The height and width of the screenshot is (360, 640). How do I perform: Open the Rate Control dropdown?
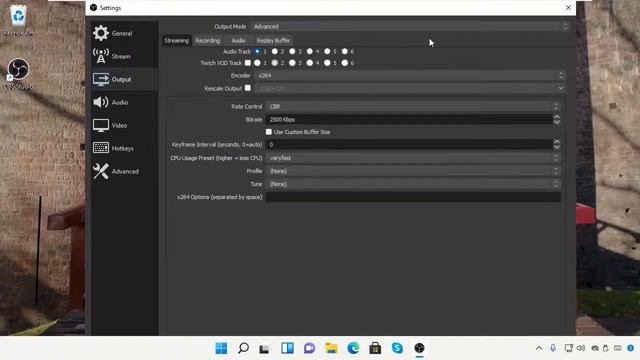pos(413,107)
